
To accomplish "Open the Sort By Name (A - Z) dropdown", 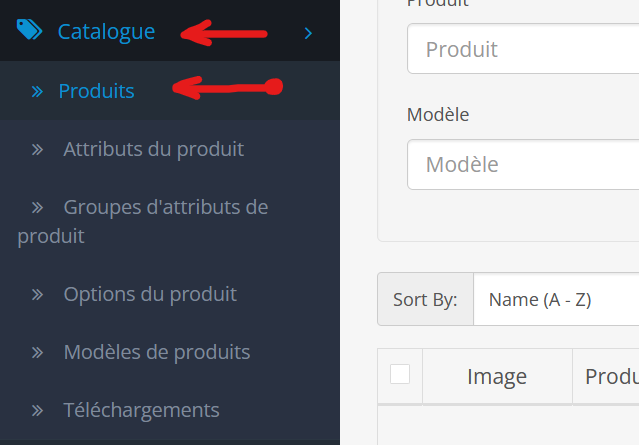I will (x=556, y=300).
